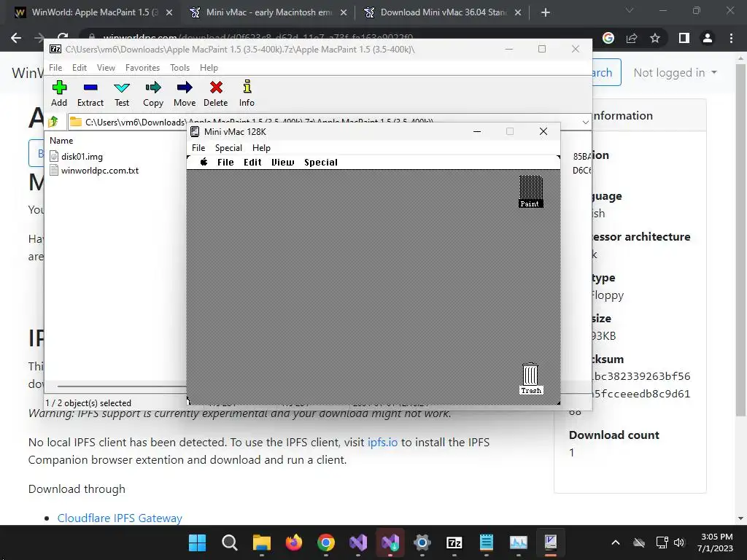Select the Trash icon on Mac desktop
This screenshot has width=747, height=560.
click(x=531, y=379)
